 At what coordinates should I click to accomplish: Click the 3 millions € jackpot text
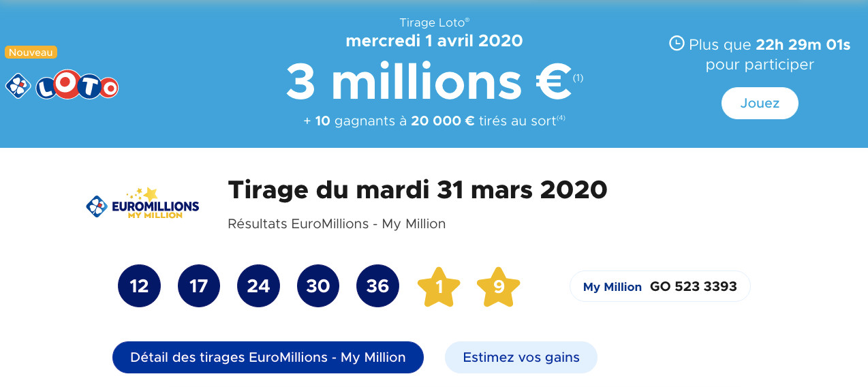coord(429,81)
